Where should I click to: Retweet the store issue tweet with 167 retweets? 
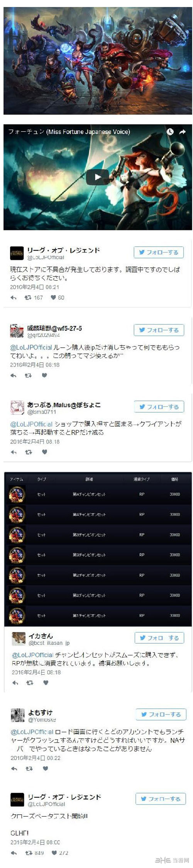click(x=28, y=298)
